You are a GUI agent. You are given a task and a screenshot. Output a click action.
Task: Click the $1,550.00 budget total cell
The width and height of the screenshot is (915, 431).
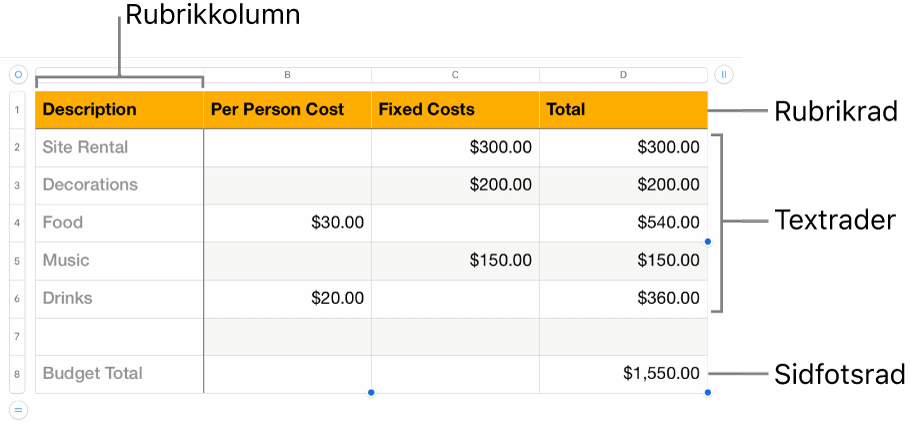[623, 374]
